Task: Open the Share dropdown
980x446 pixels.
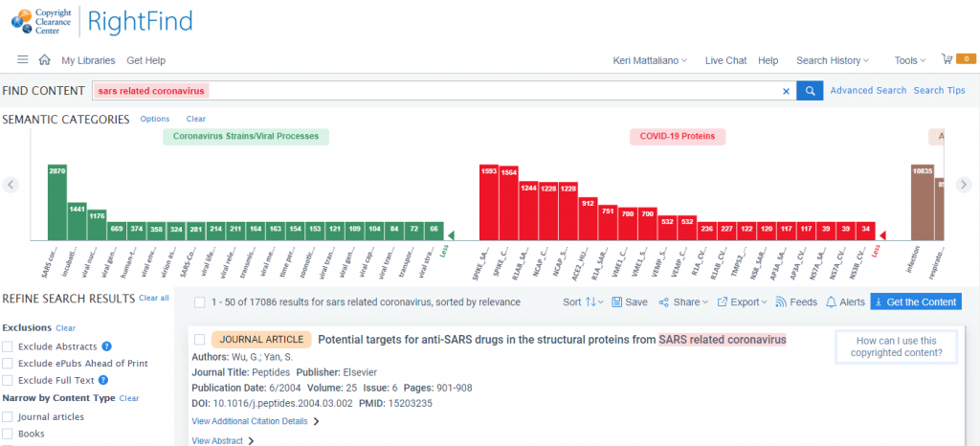Action: (x=683, y=301)
